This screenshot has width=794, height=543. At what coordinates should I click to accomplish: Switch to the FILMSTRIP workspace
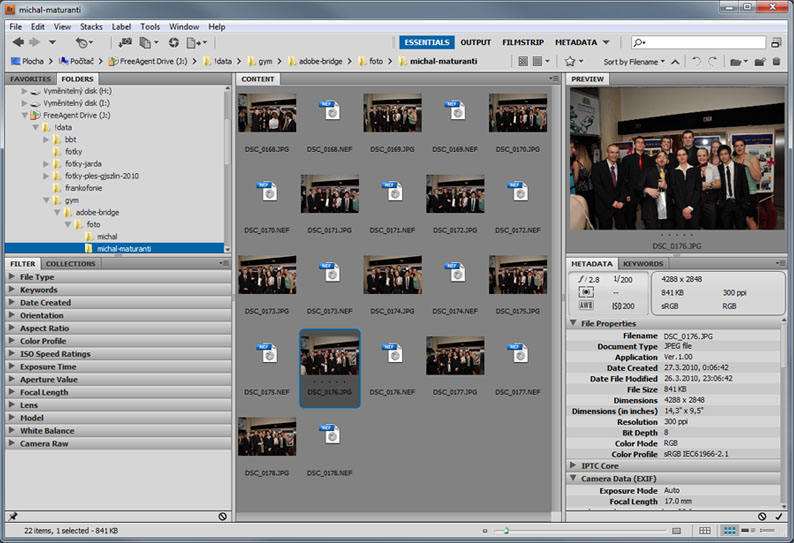523,42
